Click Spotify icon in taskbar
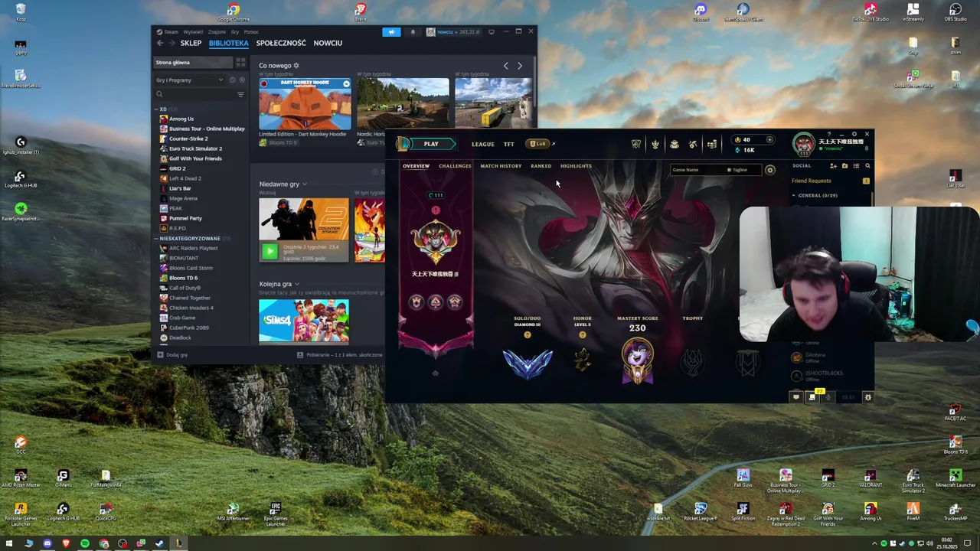 (x=84, y=543)
